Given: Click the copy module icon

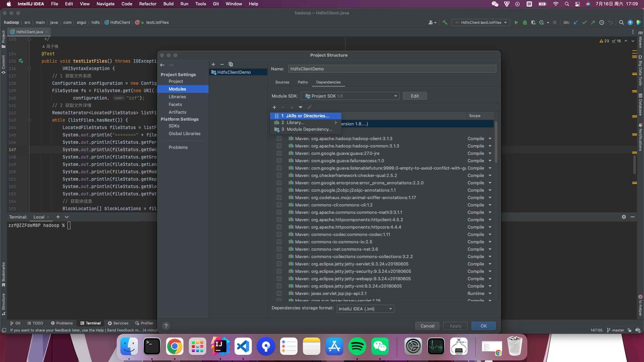Looking at the screenshot, I should (x=231, y=64).
